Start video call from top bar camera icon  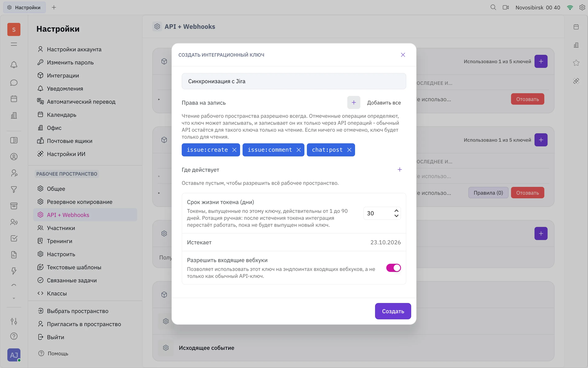pyautogui.click(x=506, y=7)
